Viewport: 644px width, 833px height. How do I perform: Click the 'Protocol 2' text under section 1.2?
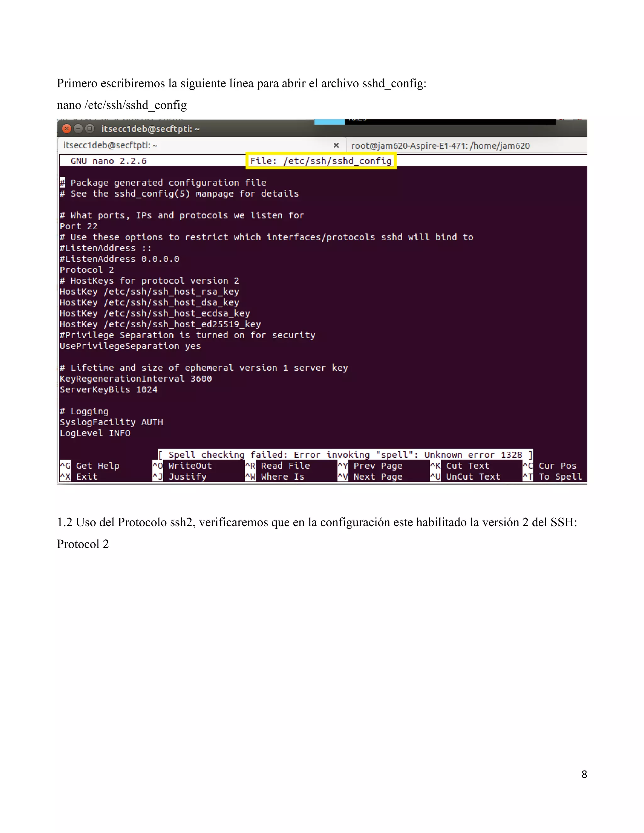83,544
